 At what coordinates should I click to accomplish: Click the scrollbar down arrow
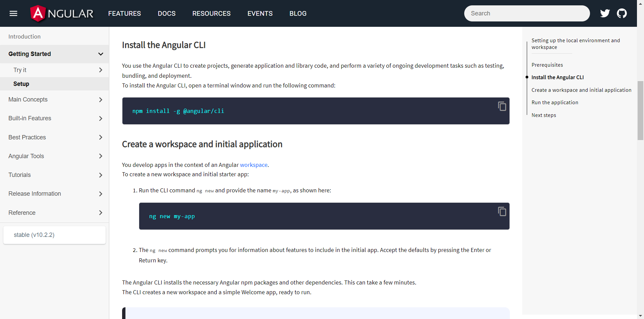[641, 316]
